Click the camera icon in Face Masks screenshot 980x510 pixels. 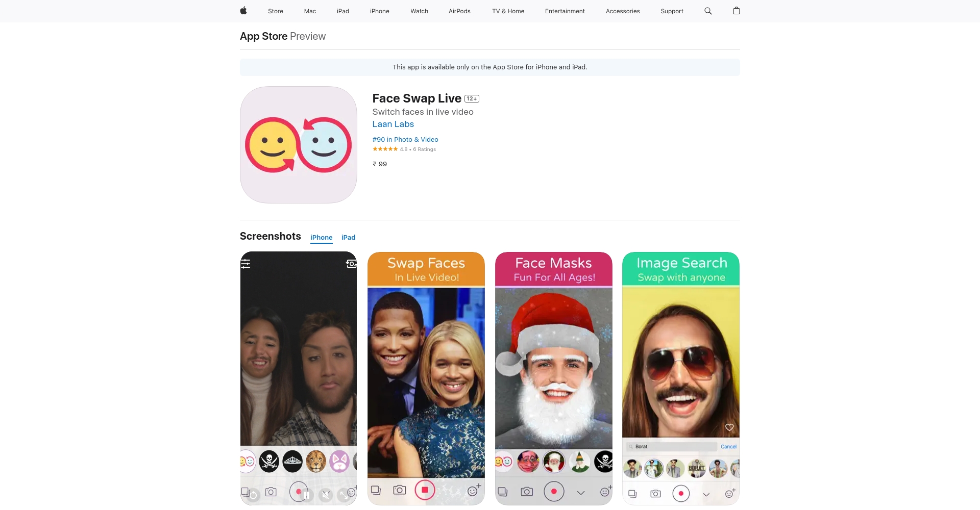[527, 492]
